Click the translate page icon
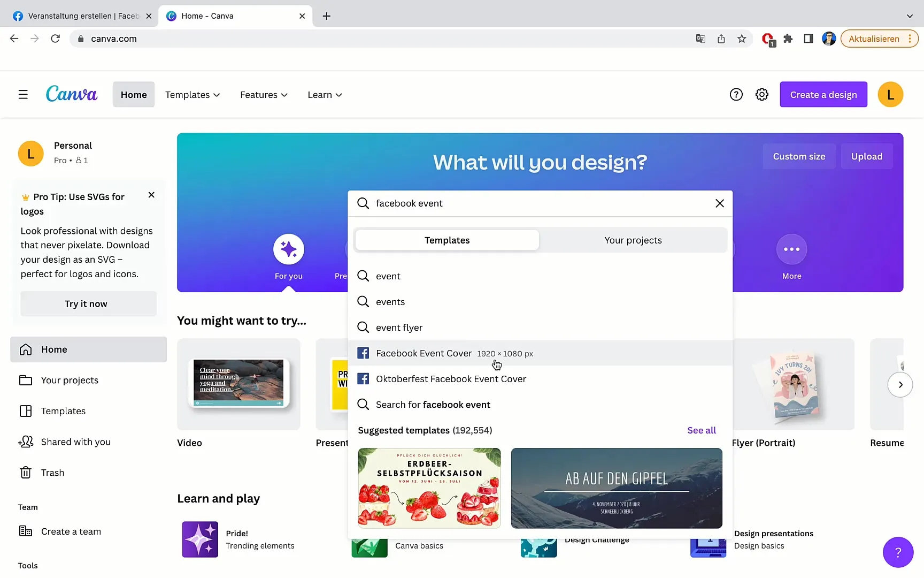924x578 pixels. pyautogui.click(x=700, y=39)
